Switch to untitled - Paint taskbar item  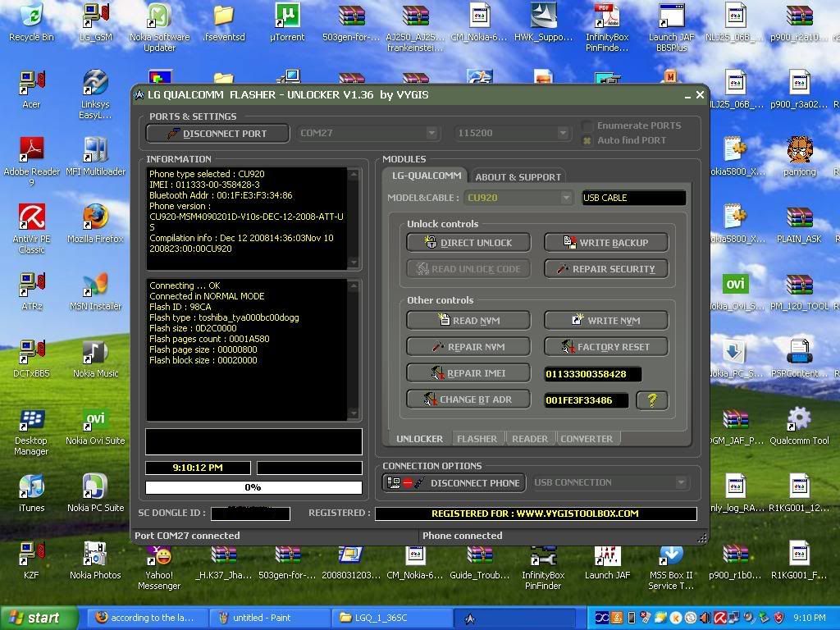tap(268, 618)
